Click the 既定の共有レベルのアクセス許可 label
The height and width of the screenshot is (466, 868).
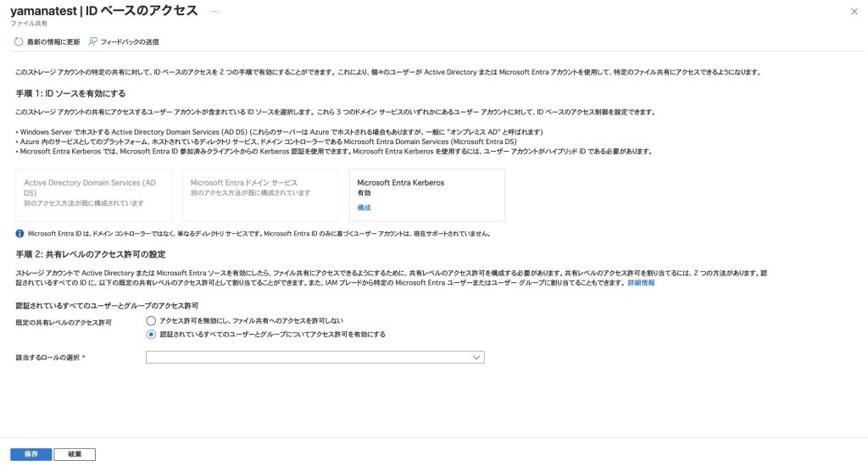click(64, 323)
